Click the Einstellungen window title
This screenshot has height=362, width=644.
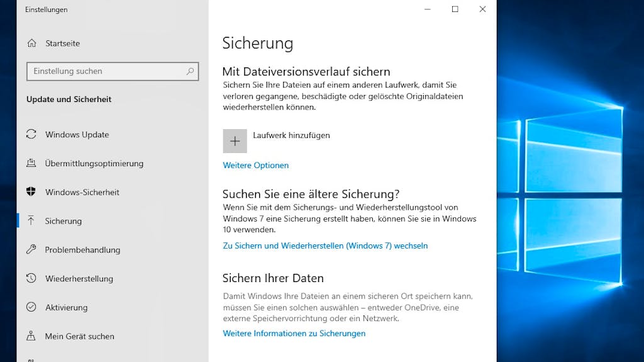pos(47,9)
